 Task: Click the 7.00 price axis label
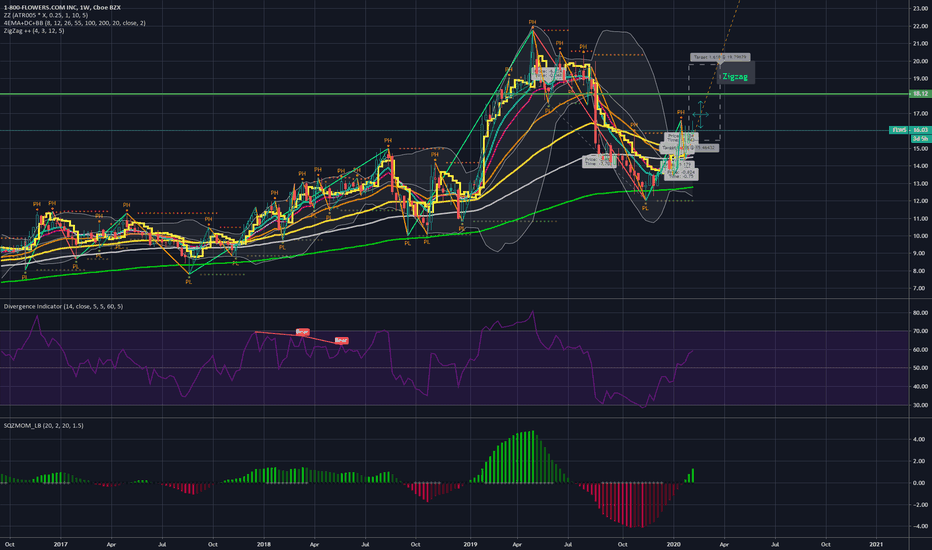point(921,288)
